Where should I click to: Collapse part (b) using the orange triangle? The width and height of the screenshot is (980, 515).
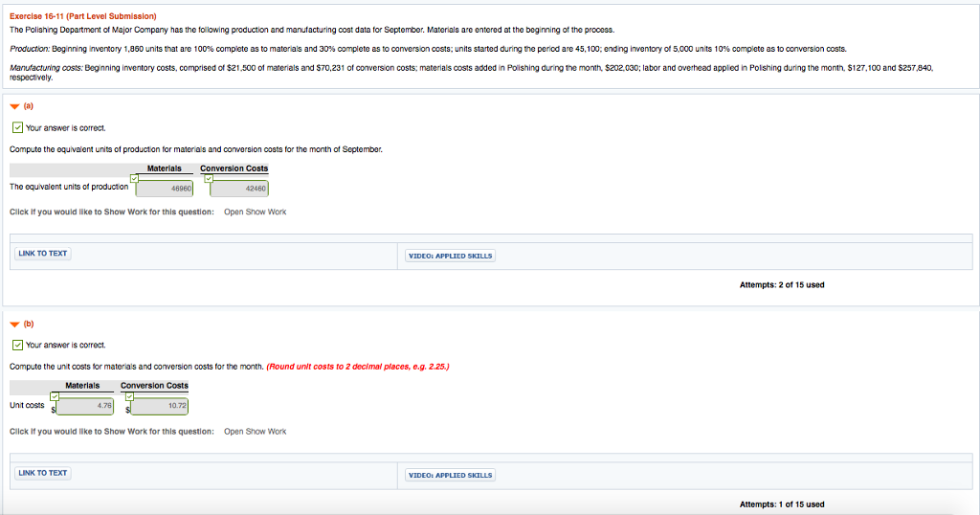[14, 325]
